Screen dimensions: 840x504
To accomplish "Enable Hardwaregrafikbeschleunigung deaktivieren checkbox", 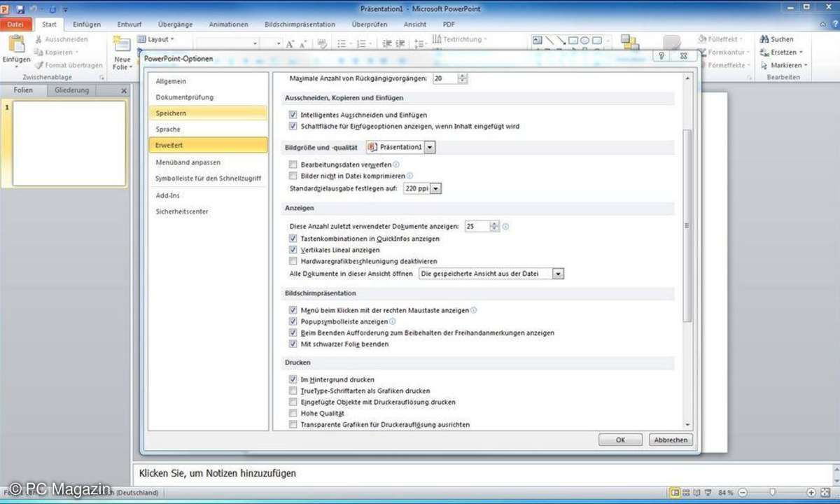I will pos(293,261).
